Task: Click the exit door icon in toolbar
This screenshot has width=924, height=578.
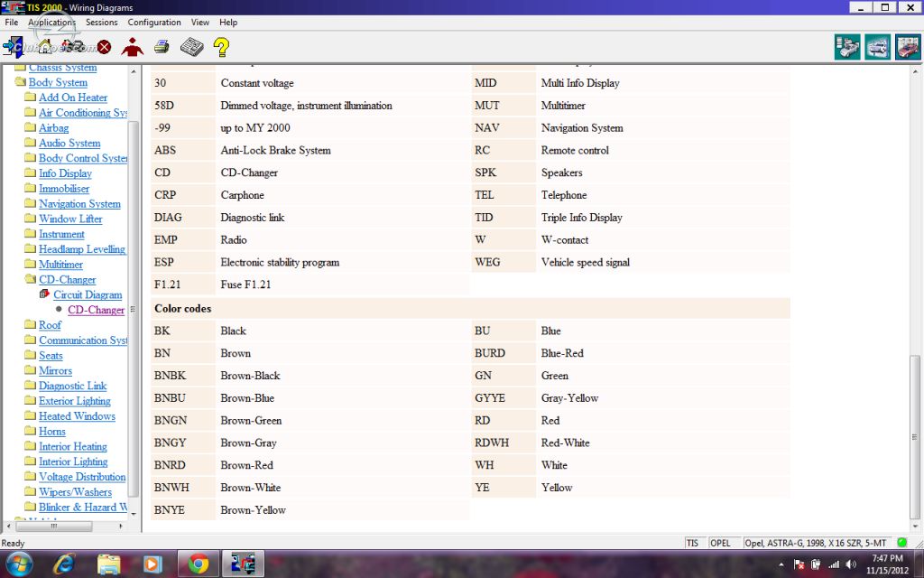Action: pos(13,46)
